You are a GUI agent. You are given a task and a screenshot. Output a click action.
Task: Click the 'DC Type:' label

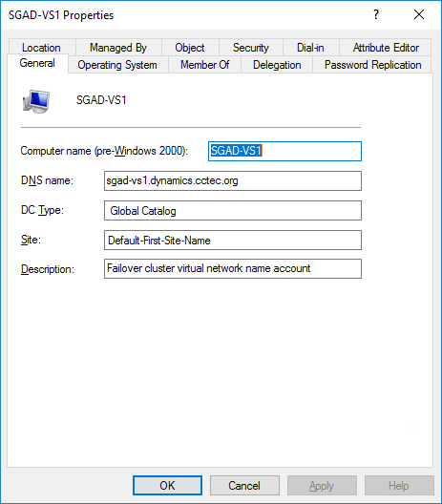point(42,210)
